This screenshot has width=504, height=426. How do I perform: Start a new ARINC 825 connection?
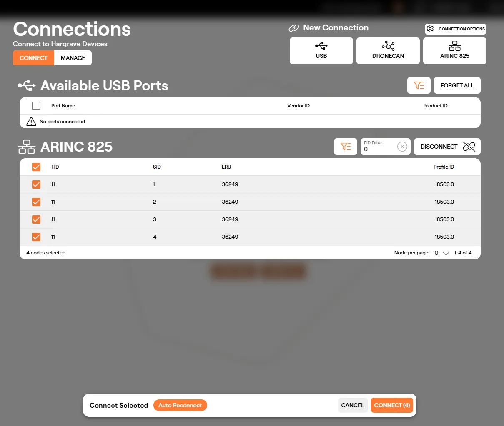coord(454,51)
